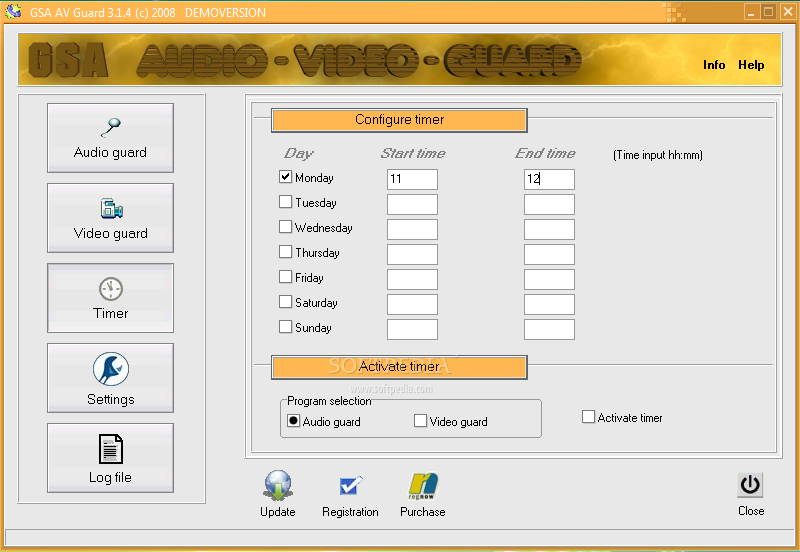The height and width of the screenshot is (552, 800).
Task: Enable the Thursday checkbox
Action: pyautogui.click(x=285, y=252)
